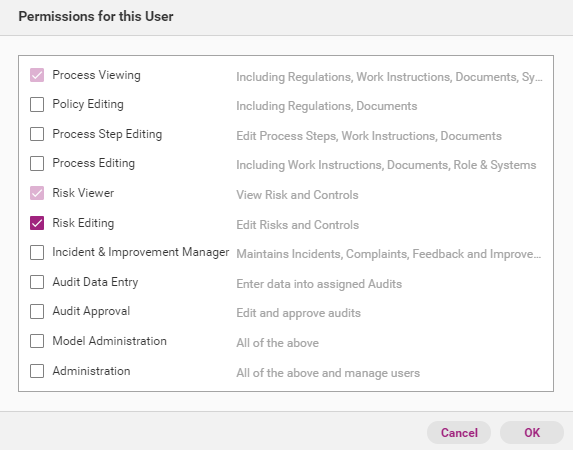The height and width of the screenshot is (450, 573).
Task: Toggle the Risk Viewer checkbox
Action: pyautogui.click(x=37, y=193)
